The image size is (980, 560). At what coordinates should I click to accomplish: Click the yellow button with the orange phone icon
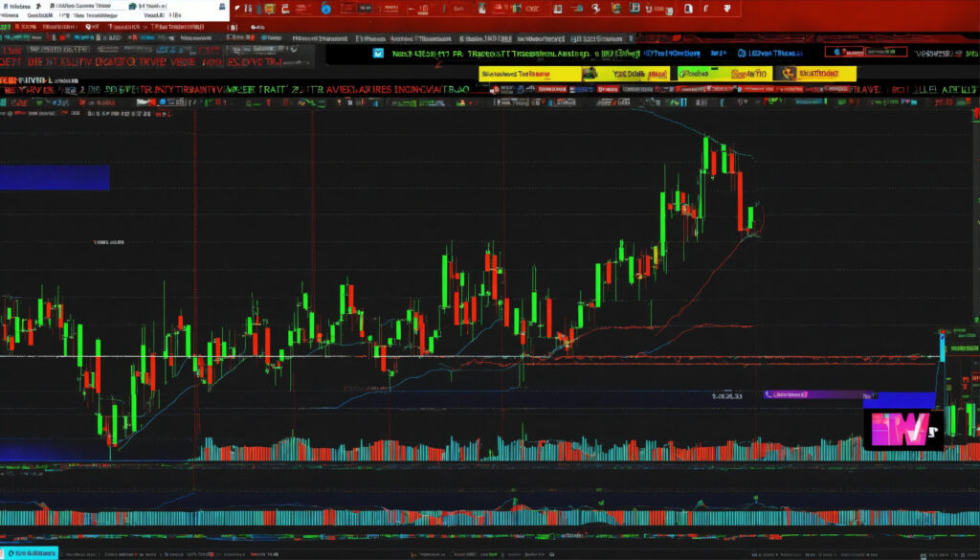(815, 74)
